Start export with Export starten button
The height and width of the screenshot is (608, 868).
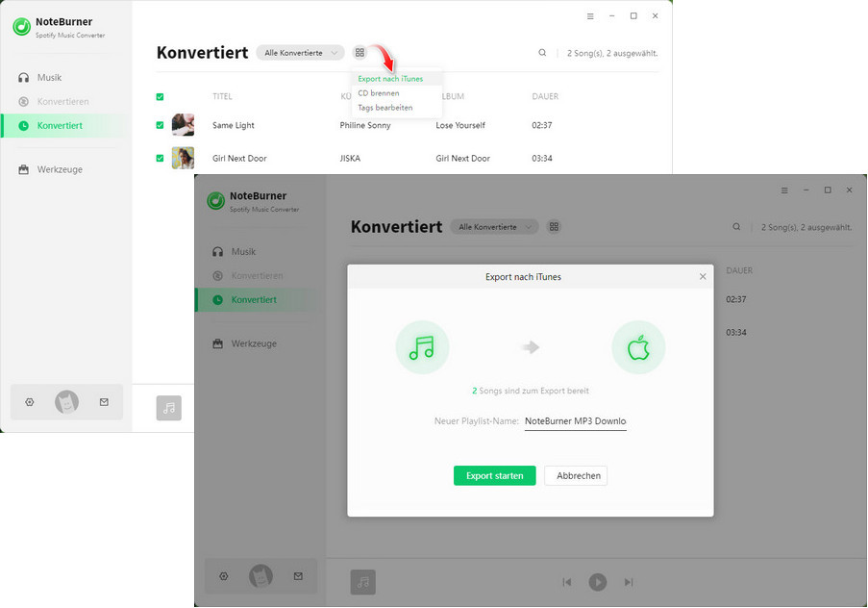(x=495, y=475)
